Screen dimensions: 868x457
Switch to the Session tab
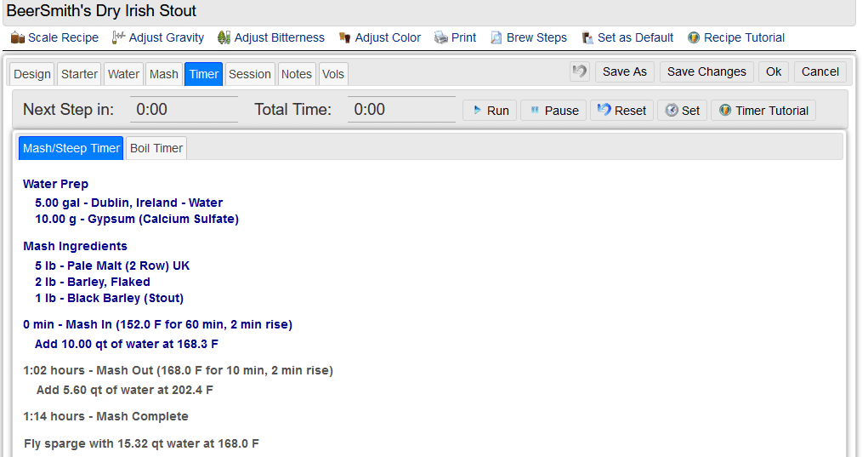pyautogui.click(x=250, y=74)
